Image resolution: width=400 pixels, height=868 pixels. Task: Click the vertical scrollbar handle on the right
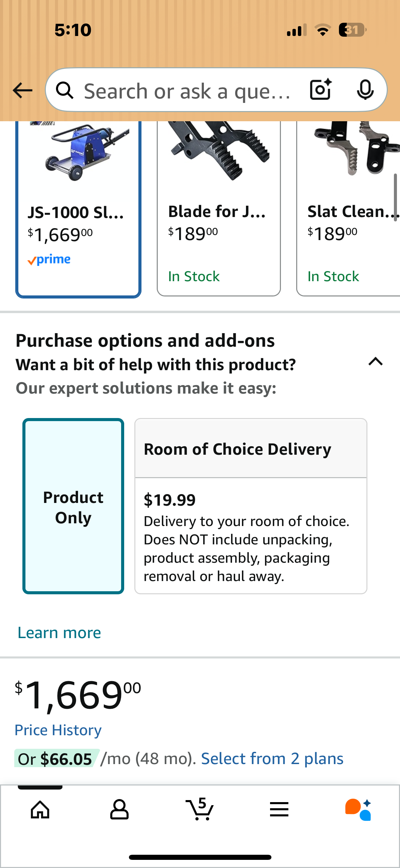pyautogui.click(x=395, y=197)
